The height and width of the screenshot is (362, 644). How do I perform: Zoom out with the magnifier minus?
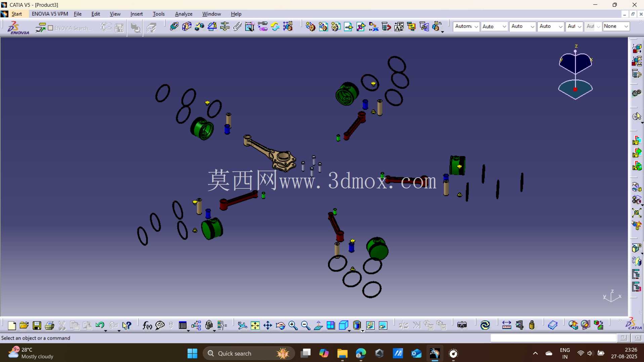306,325
